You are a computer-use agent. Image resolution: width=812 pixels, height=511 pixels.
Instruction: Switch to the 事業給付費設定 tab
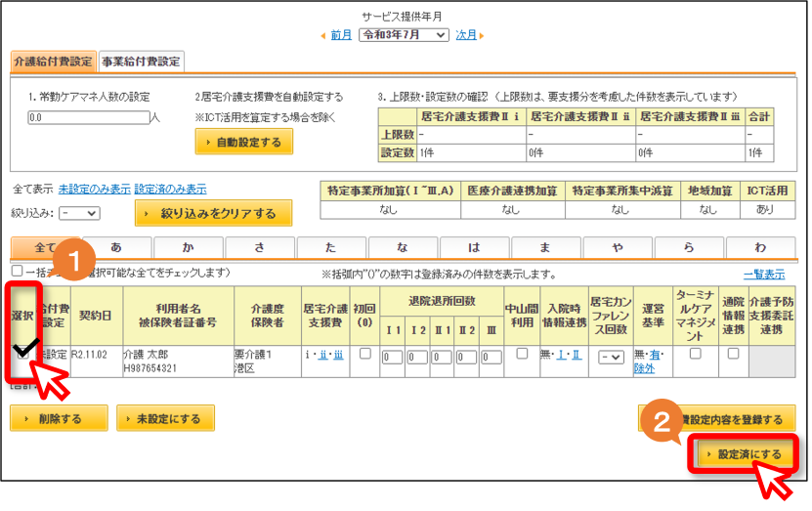(141, 62)
